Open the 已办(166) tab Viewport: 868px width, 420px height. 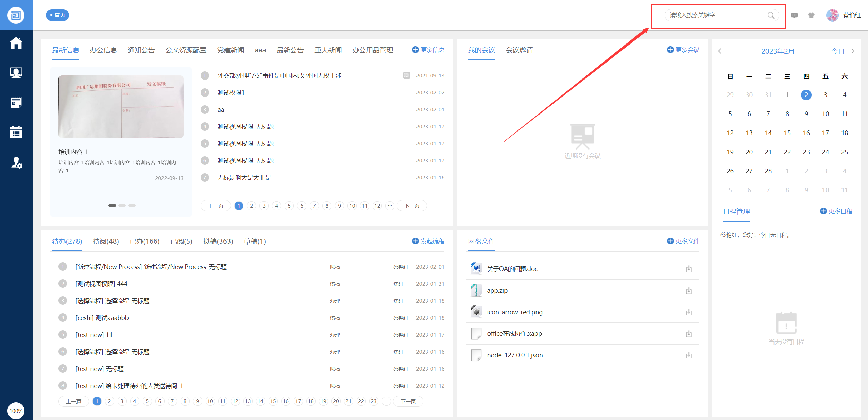[x=144, y=241]
